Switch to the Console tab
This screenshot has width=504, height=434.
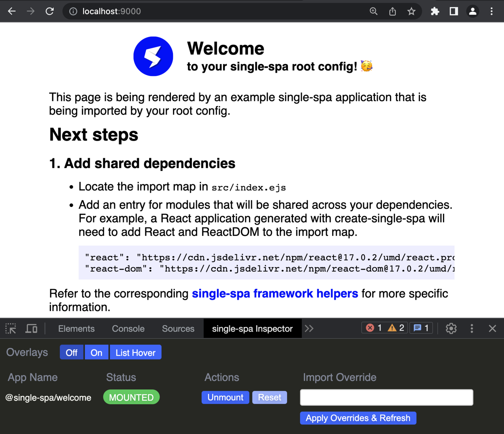[128, 329]
